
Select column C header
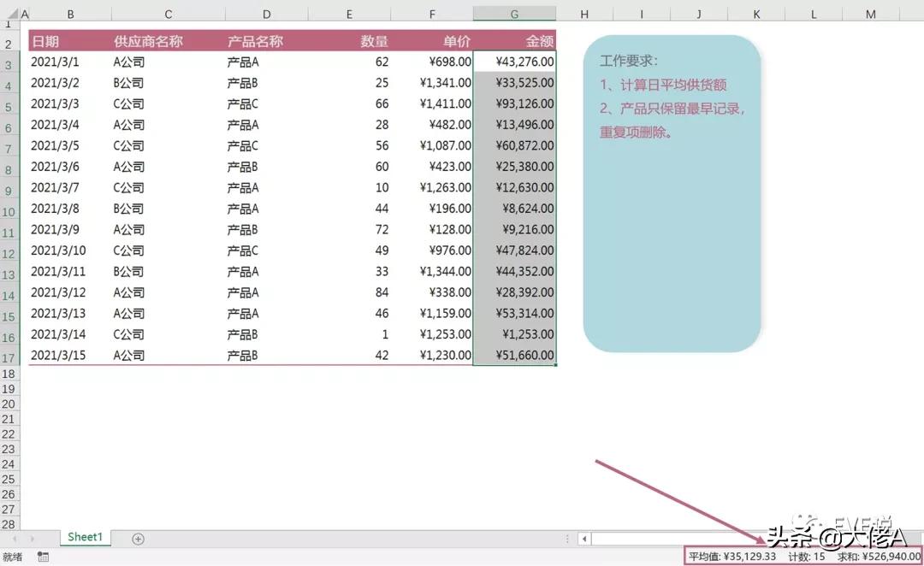(168, 14)
